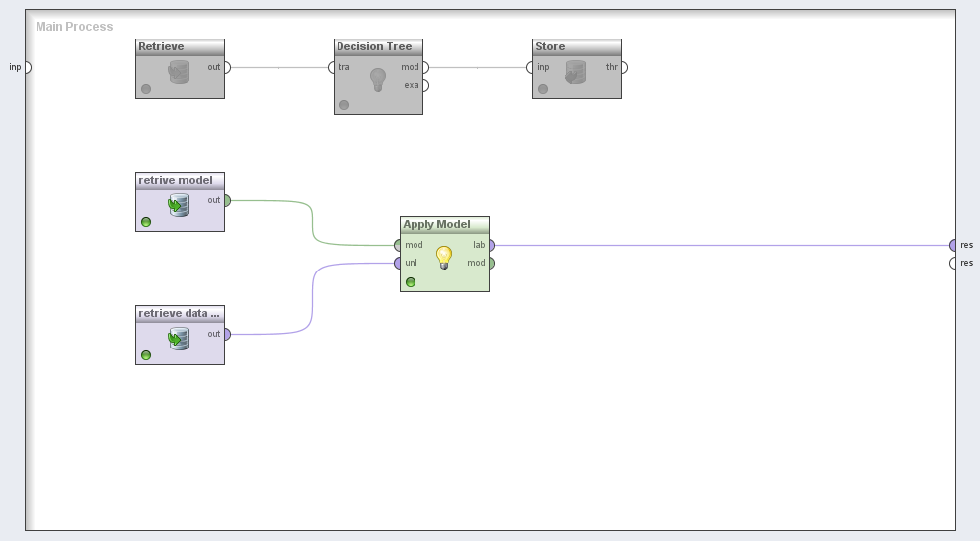Click the Main Process label
Image resolution: width=980 pixels, height=541 pixels.
[x=74, y=27]
